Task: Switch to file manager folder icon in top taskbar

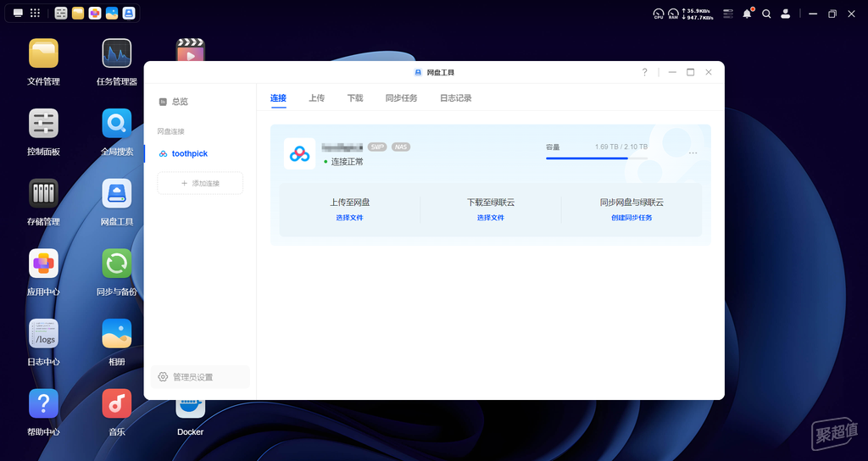Action: [x=78, y=14]
